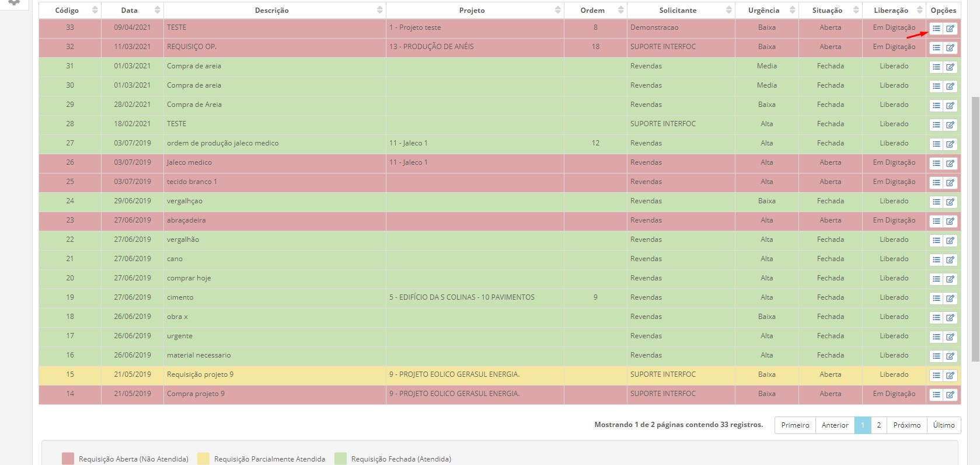Select page 1 in pagination
The height and width of the screenshot is (465, 980).
click(863, 425)
